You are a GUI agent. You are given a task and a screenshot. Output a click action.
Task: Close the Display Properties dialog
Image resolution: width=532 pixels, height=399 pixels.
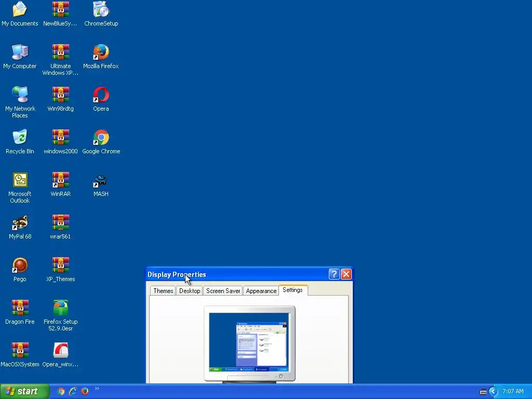[x=346, y=274]
